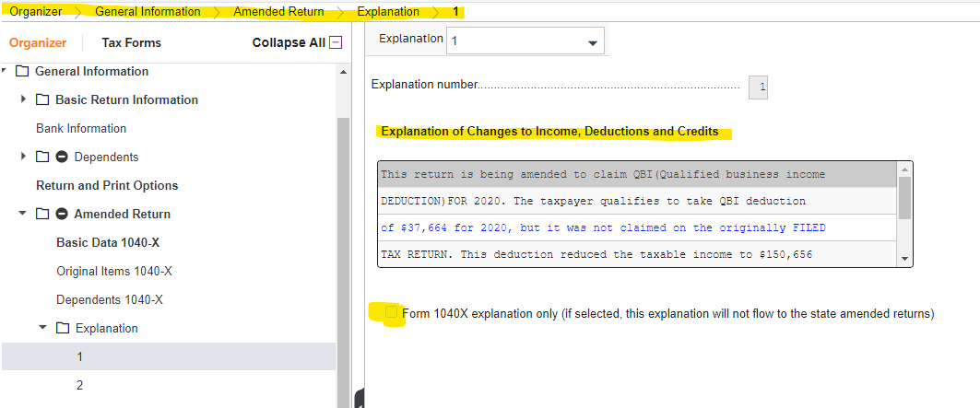
Task: Click explanation text box scroll down arrow
Action: (904, 260)
